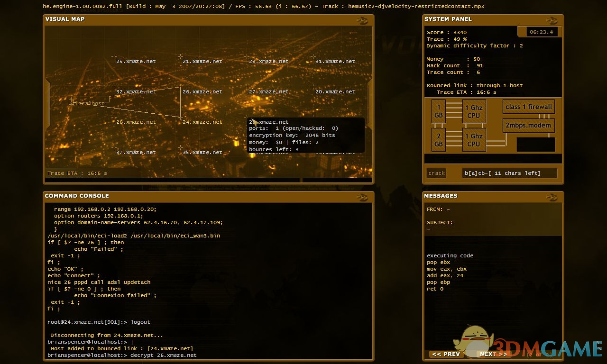This screenshot has height=364, width=607.
Task: Select the class 1 firewall component
Action: pyautogui.click(x=528, y=107)
